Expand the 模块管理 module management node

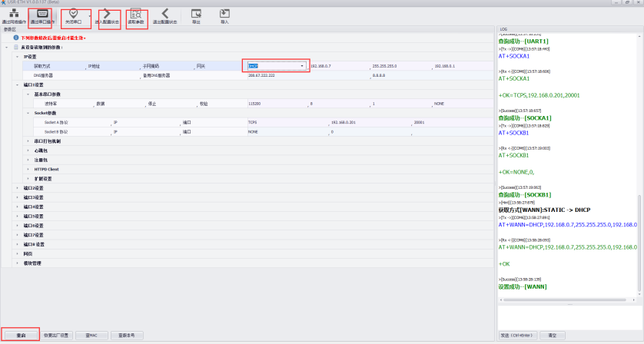19,263
